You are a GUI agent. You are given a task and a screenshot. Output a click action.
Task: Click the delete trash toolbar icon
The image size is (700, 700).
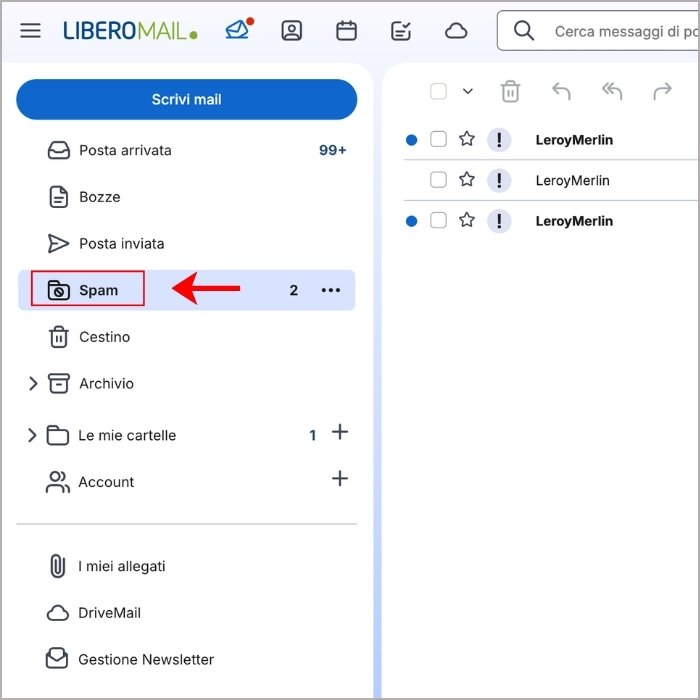point(510,92)
